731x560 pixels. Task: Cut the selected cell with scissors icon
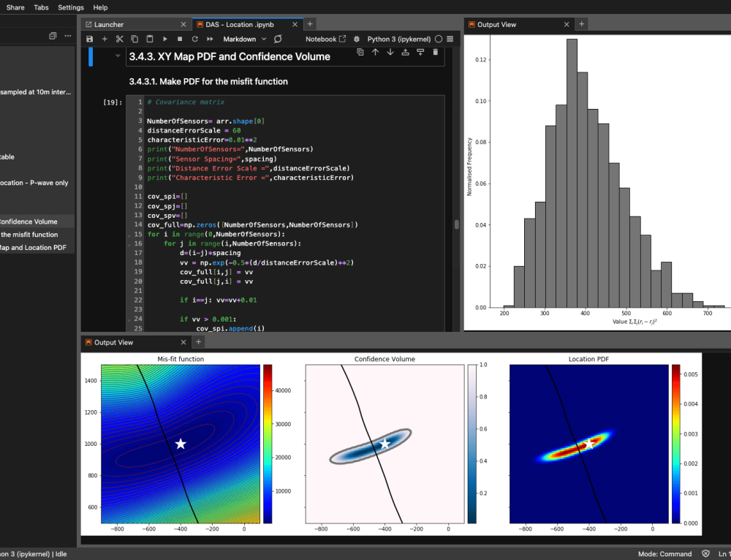119,39
